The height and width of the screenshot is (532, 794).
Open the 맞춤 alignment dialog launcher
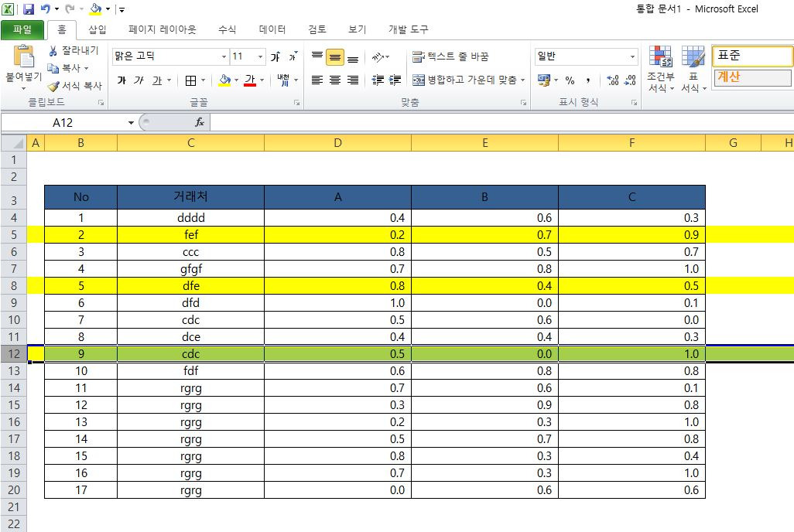(x=523, y=103)
